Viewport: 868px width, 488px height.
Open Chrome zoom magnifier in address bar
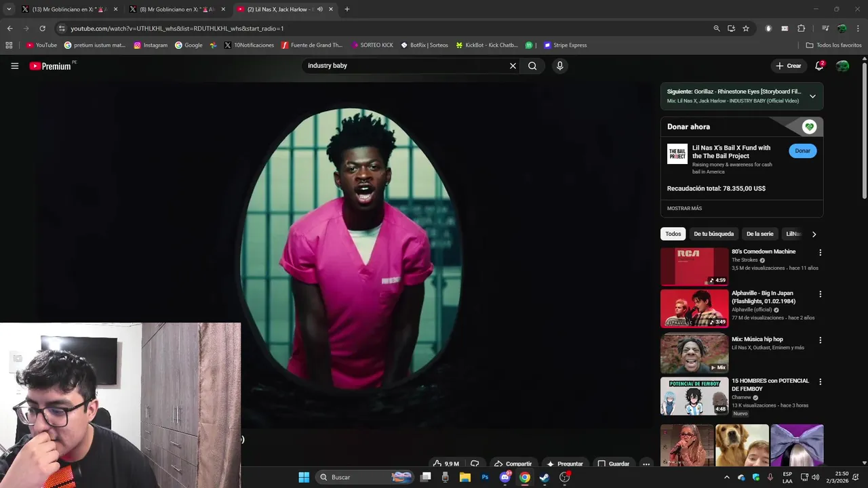[717, 28]
